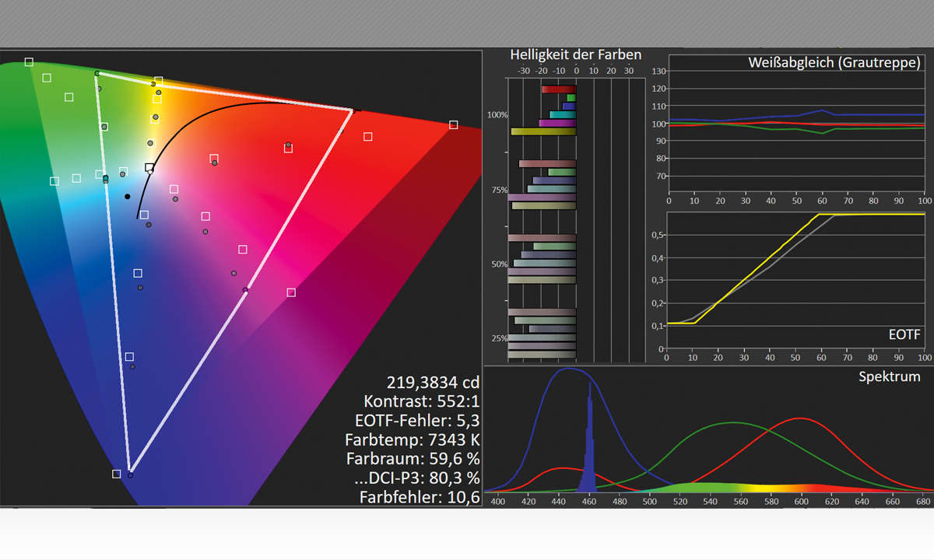The width and height of the screenshot is (934, 560).
Task: Click the magenta bar in the 100% group
Action: (557, 123)
